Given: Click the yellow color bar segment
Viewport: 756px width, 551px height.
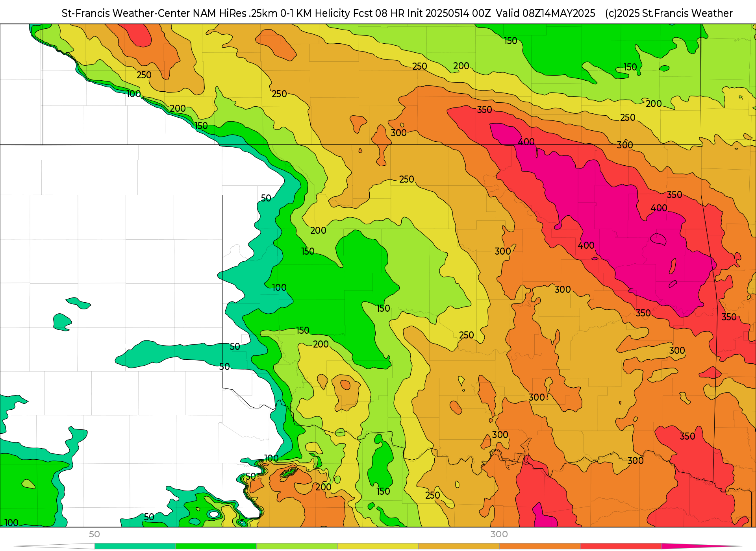Looking at the screenshot, I should [x=378, y=546].
